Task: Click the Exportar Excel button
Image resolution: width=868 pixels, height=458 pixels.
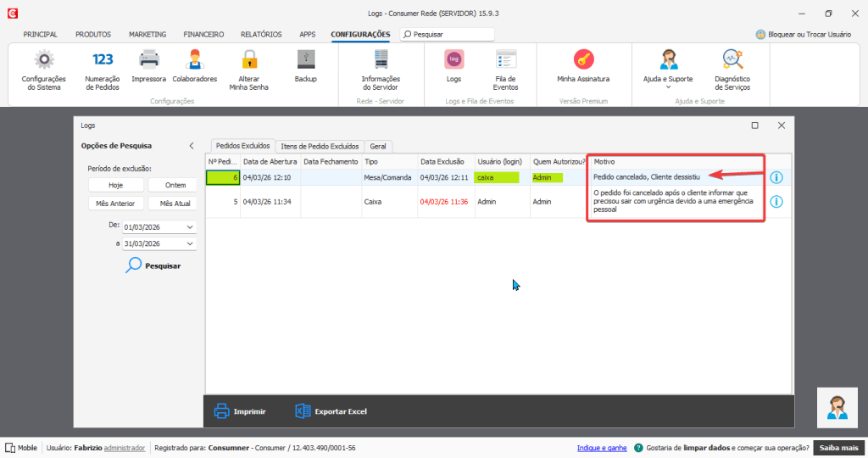Action: [331, 411]
